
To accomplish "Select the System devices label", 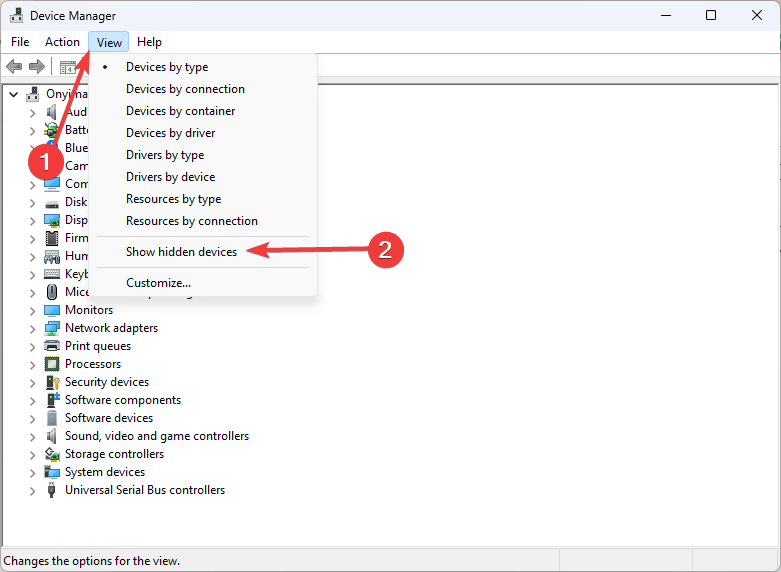I will point(105,472).
